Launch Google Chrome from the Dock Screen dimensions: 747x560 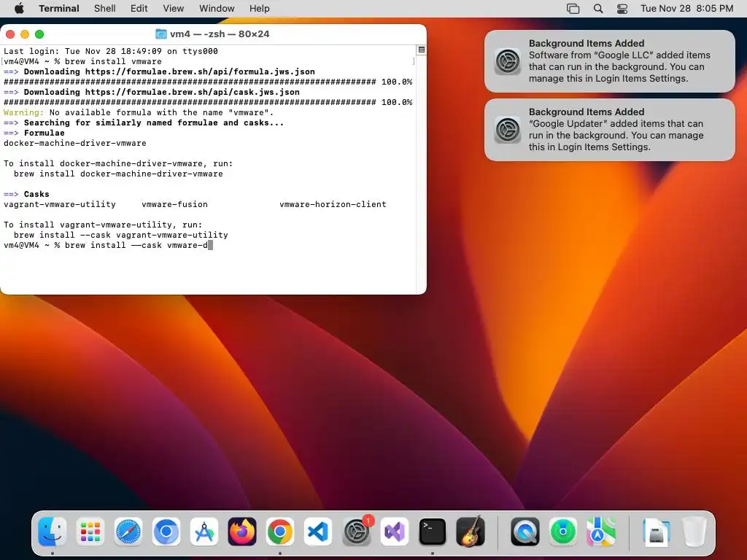point(280,532)
